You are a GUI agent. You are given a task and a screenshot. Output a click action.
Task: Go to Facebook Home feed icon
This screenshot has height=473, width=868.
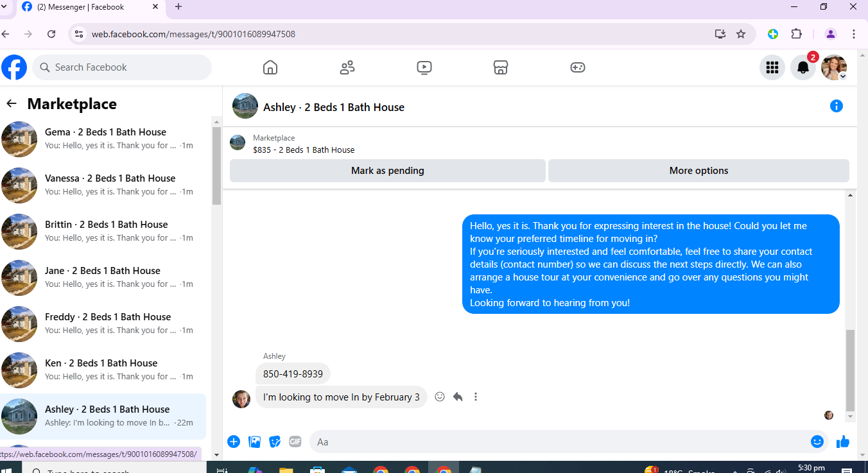(270, 67)
